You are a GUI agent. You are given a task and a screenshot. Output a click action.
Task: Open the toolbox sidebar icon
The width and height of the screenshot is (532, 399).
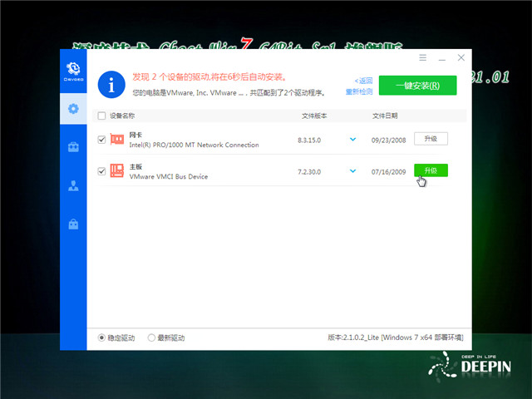click(73, 147)
